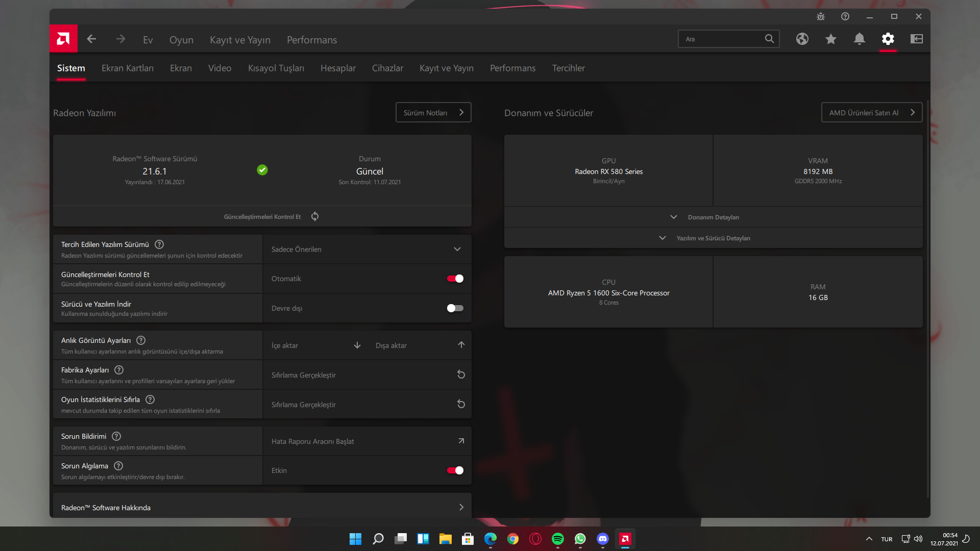
Task: Launch Hata Raporu Aracını Başlat
Action: [x=367, y=441]
